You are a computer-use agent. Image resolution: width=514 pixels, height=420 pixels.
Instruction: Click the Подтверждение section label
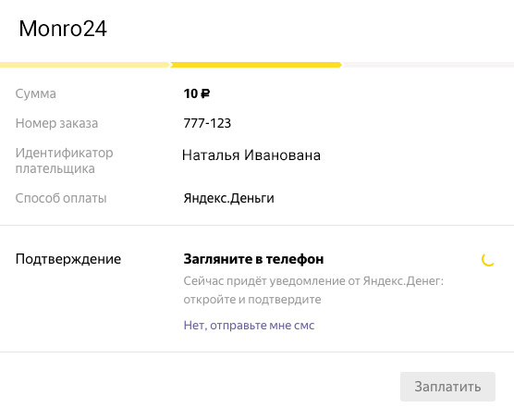click(x=68, y=259)
